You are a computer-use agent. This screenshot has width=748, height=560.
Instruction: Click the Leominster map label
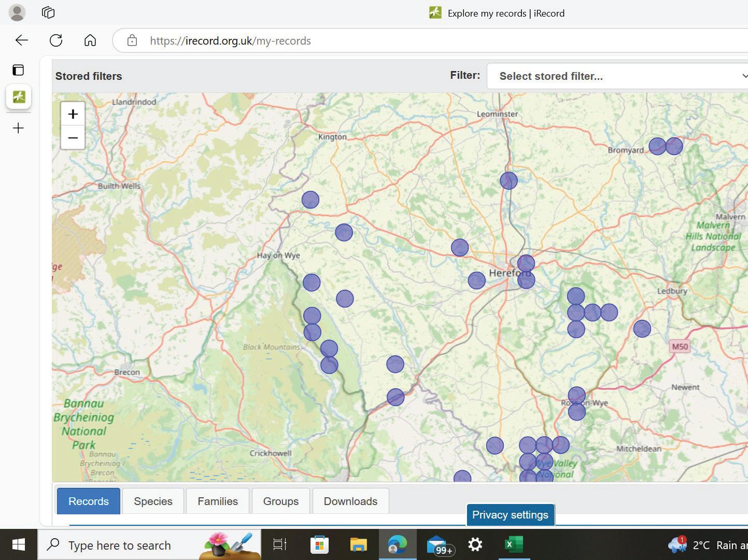point(497,114)
